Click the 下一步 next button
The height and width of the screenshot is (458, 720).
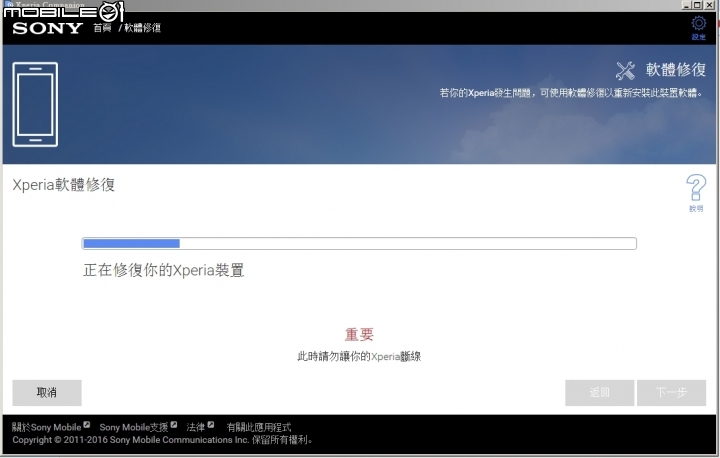click(671, 393)
